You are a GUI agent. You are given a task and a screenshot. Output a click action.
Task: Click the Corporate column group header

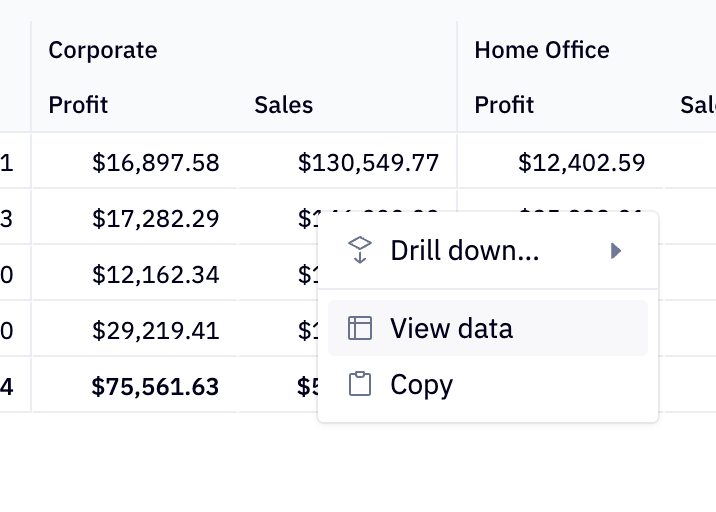click(103, 50)
